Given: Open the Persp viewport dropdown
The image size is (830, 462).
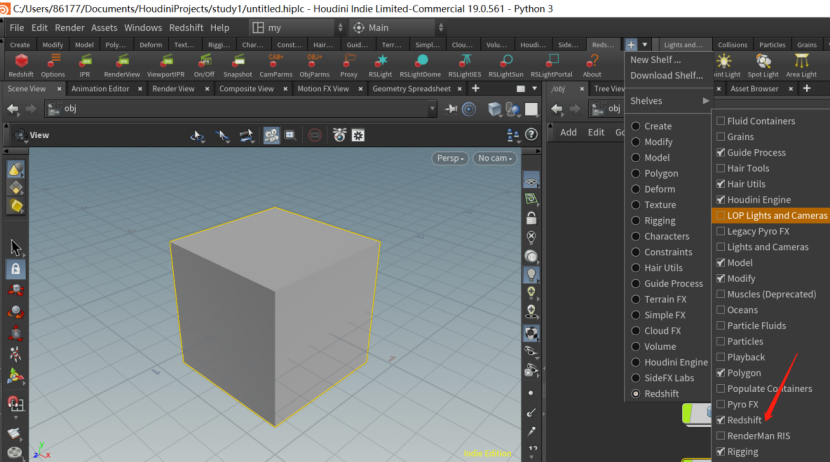Looking at the screenshot, I should [450, 158].
